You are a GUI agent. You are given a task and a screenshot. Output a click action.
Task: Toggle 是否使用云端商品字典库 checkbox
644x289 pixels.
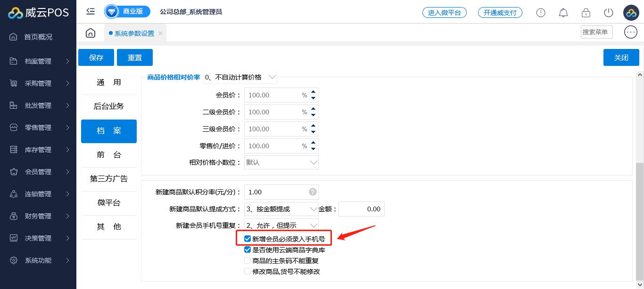click(248, 250)
